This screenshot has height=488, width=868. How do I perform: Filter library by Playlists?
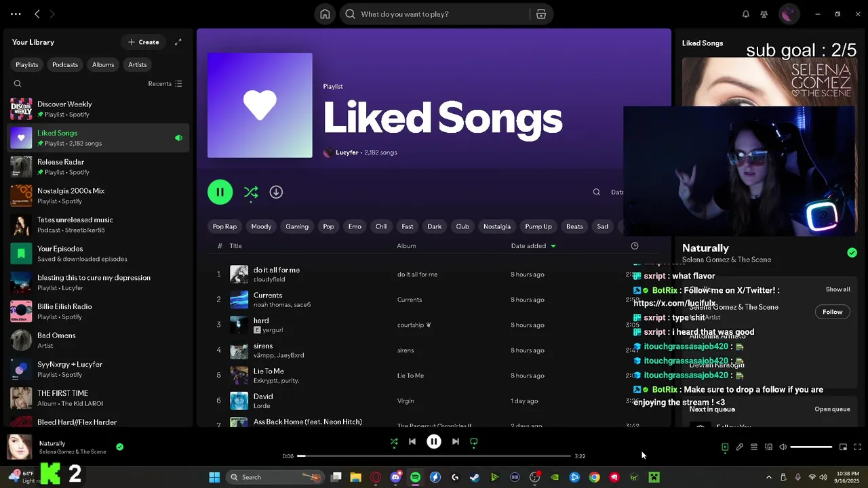coord(27,65)
